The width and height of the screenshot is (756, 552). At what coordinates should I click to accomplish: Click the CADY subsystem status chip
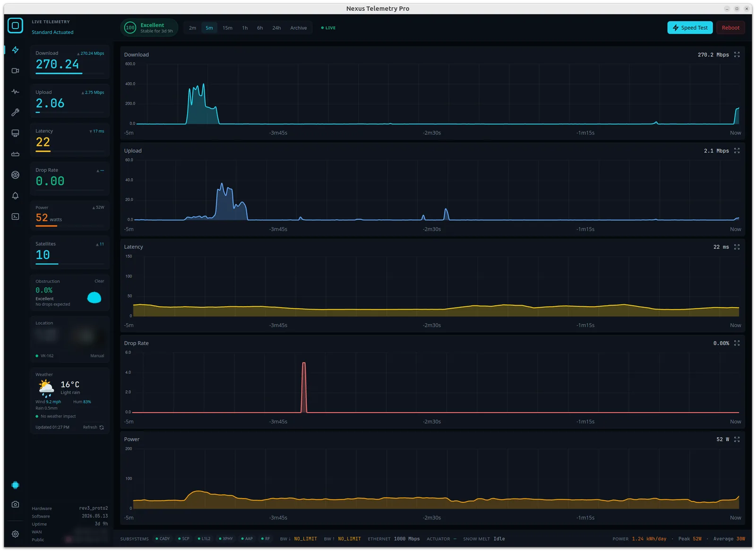pos(163,539)
